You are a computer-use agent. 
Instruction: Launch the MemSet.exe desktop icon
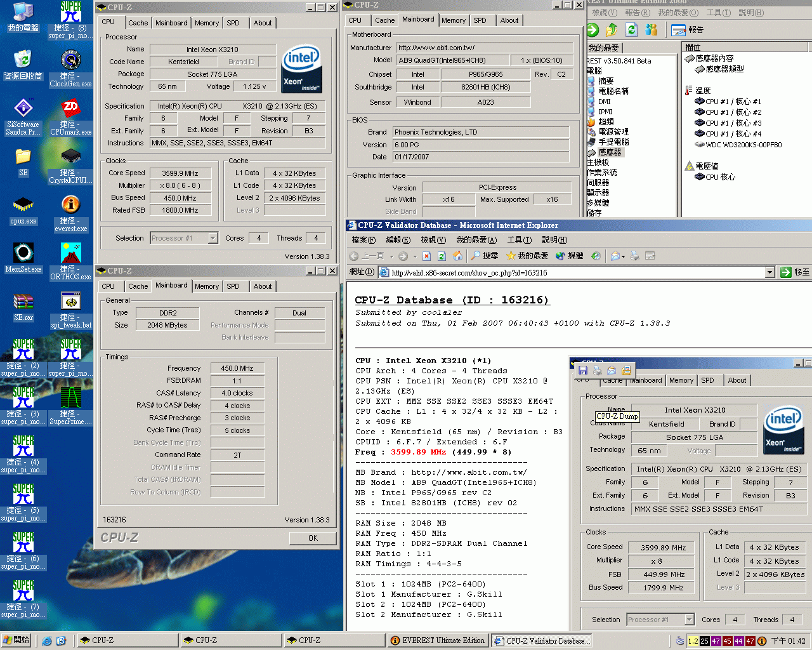tap(23, 258)
